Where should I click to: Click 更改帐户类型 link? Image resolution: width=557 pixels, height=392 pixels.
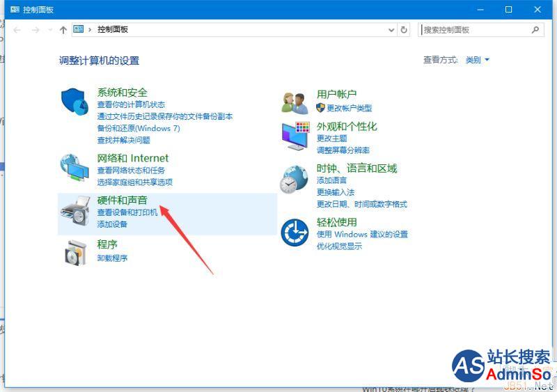click(x=350, y=108)
